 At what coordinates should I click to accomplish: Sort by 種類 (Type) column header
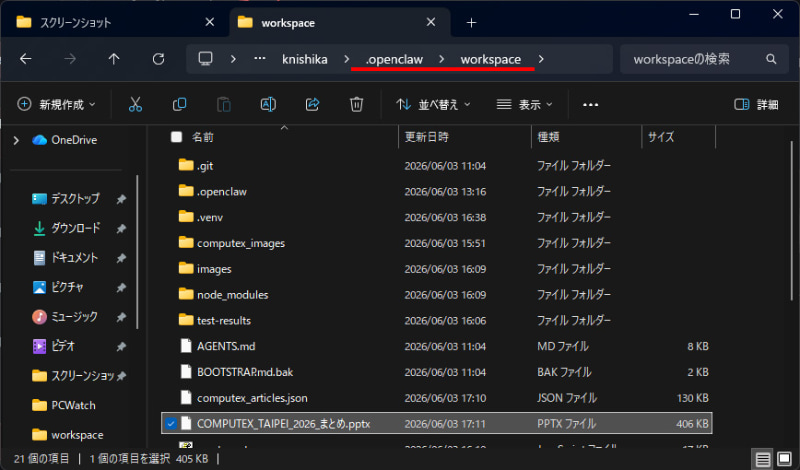(x=548, y=137)
